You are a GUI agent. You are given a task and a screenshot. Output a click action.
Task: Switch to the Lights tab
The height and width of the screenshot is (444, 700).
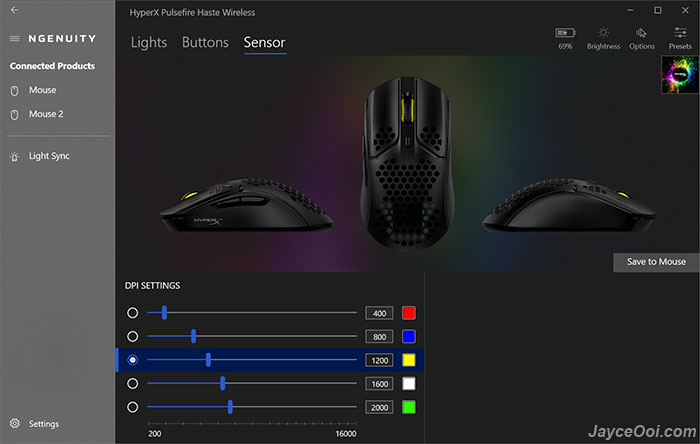pos(149,42)
